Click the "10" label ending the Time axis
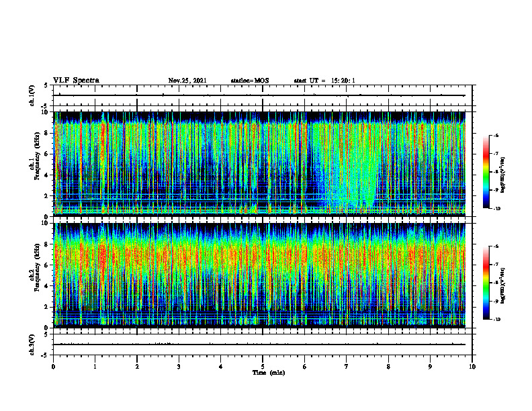The height and width of the screenshot is (411, 532). pos(472,367)
